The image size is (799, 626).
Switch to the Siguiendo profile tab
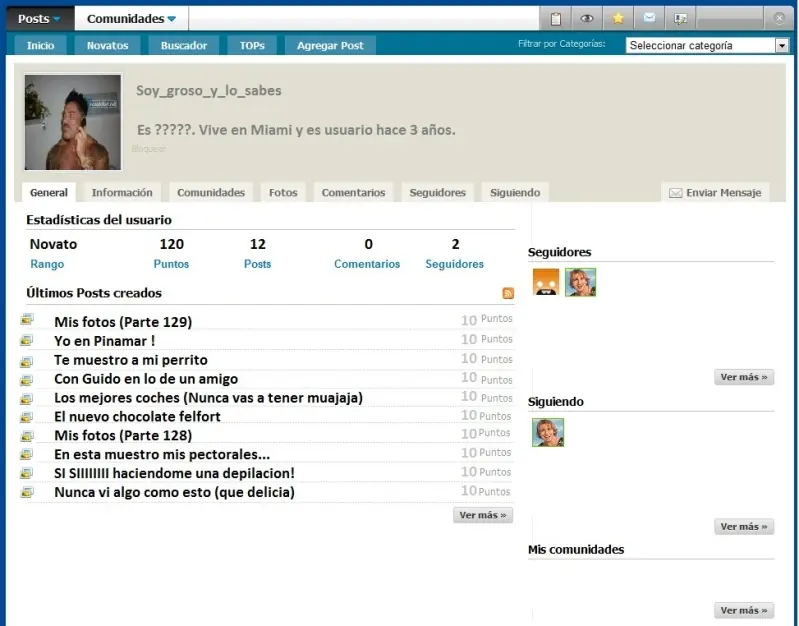(515, 193)
